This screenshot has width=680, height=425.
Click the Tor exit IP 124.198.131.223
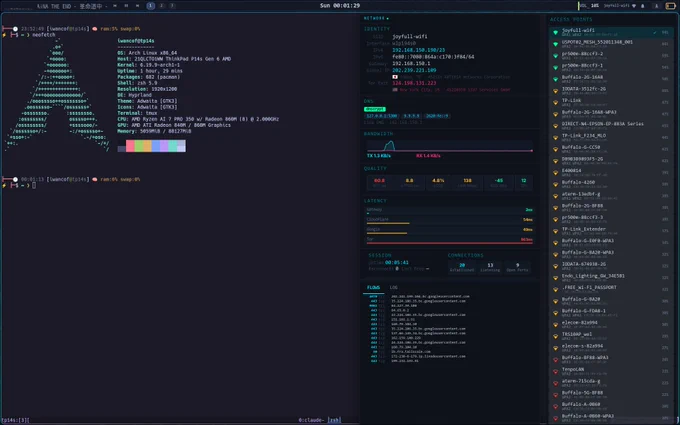(414, 83)
